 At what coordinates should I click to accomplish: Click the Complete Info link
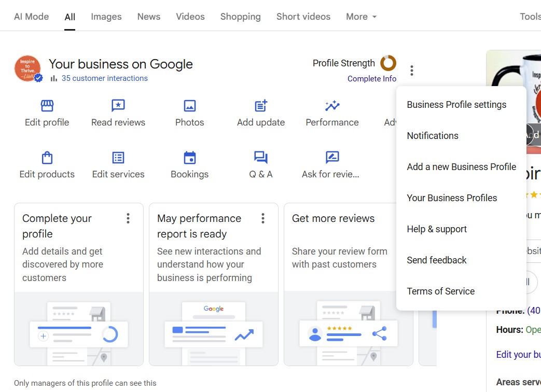(371, 79)
